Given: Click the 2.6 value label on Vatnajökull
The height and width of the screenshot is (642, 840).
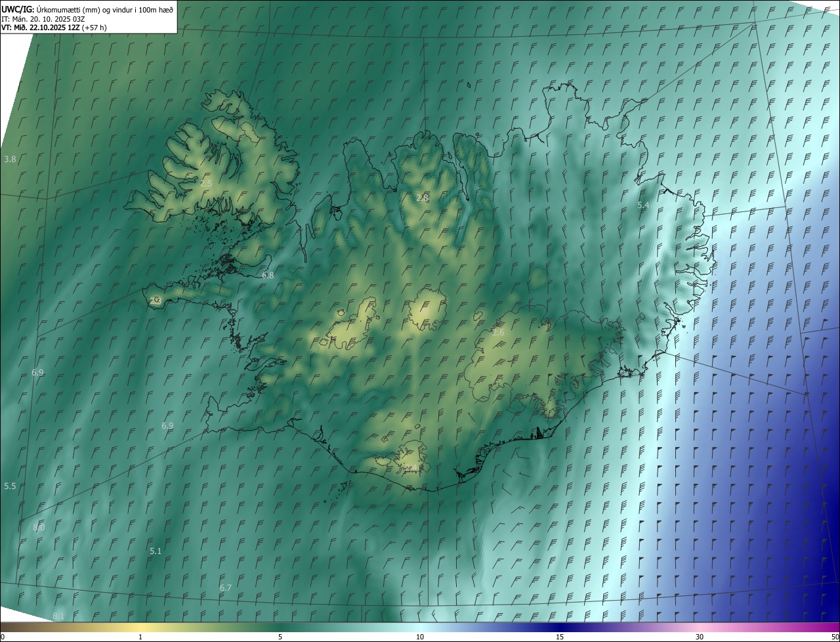Looking at the screenshot, I should tap(498, 333).
